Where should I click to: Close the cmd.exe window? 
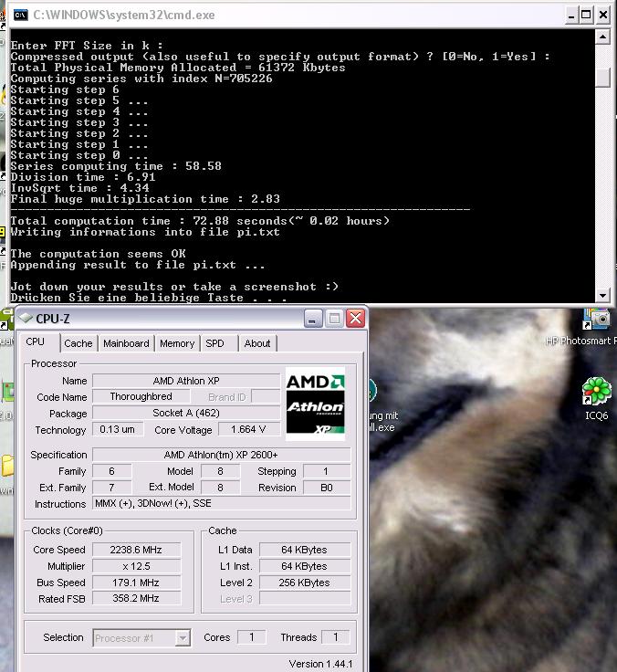(x=603, y=16)
